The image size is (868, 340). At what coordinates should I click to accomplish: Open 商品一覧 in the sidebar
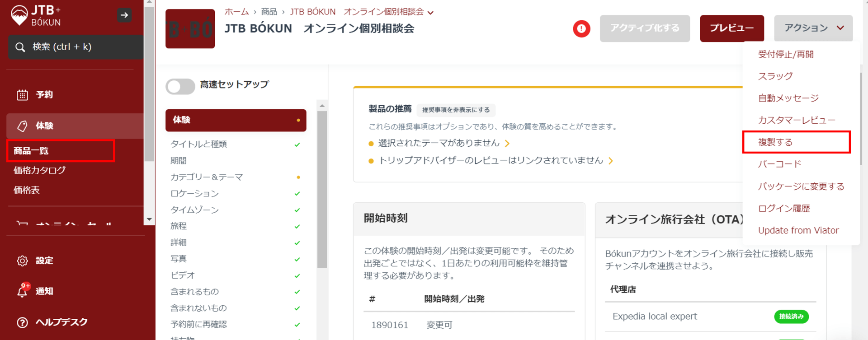(x=31, y=151)
